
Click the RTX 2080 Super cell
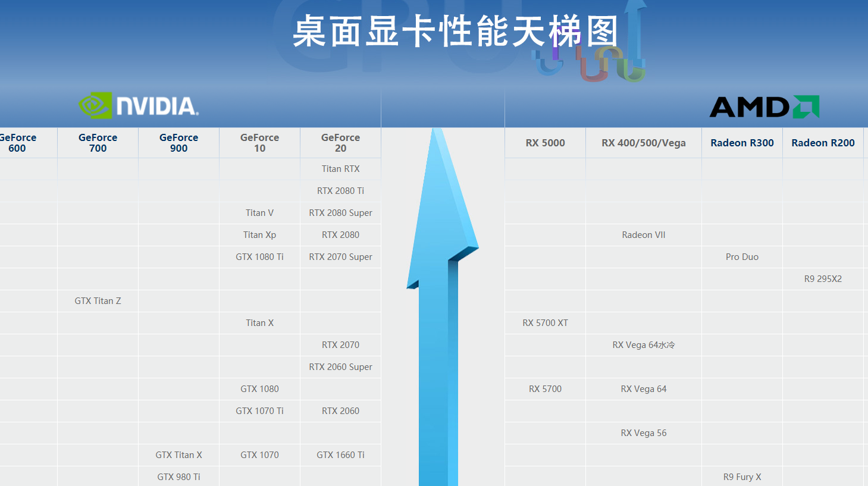[x=341, y=213]
